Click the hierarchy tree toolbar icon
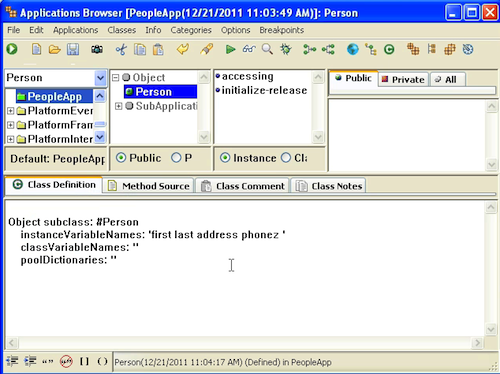Image resolution: width=500 pixels, height=374 pixels. point(371,50)
